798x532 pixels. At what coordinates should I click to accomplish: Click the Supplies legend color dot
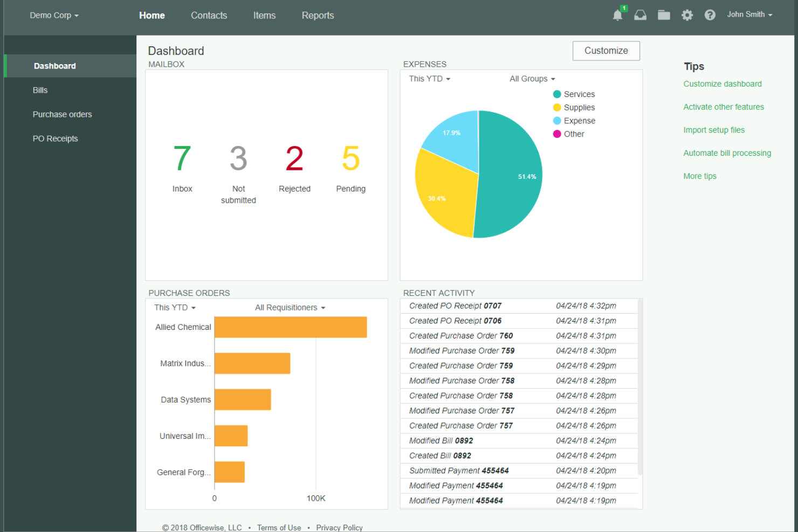coord(557,107)
